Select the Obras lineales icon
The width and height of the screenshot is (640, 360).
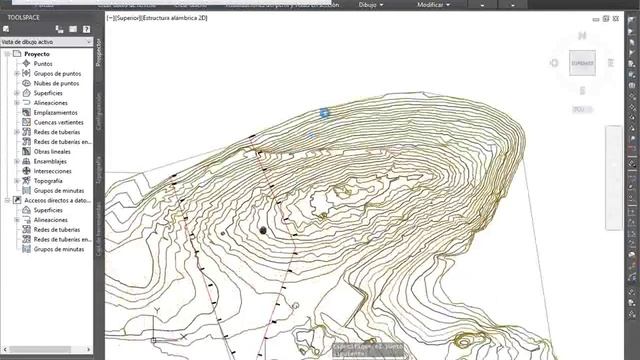27,151
